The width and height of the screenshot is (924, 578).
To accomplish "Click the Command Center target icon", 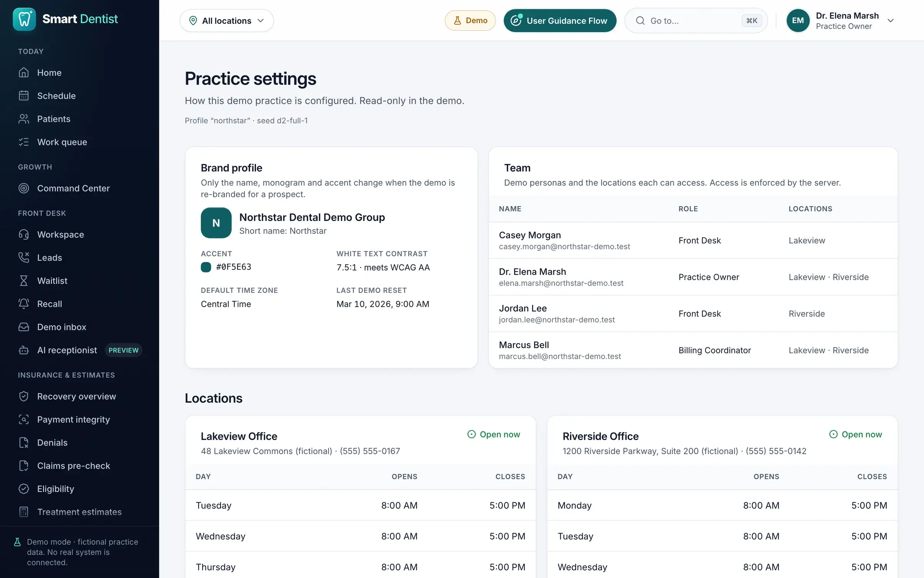I will pyautogui.click(x=24, y=188).
